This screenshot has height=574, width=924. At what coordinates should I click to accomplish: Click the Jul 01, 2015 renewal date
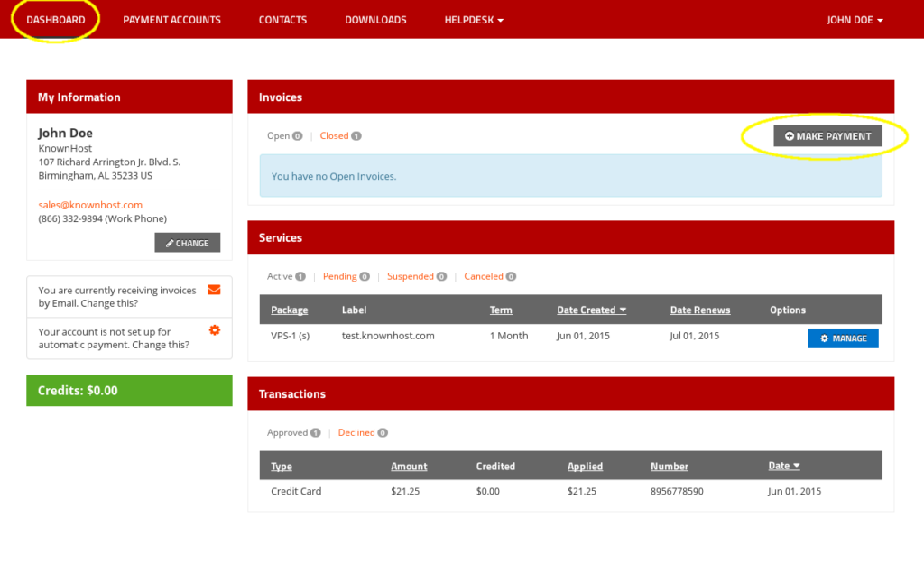694,336
